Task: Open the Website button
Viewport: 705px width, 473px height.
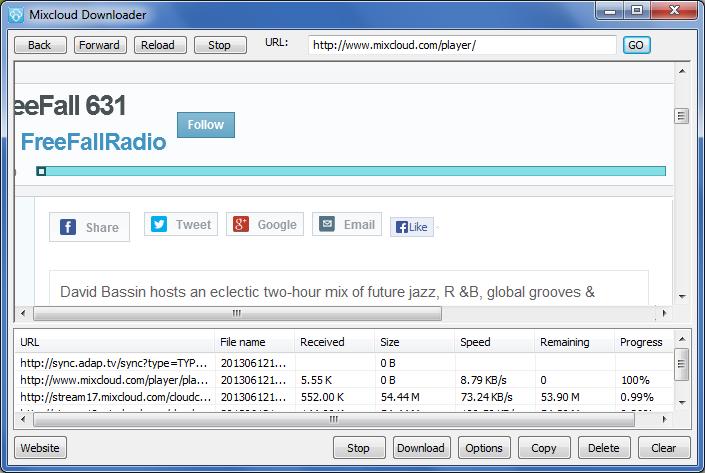Action: [x=40, y=448]
